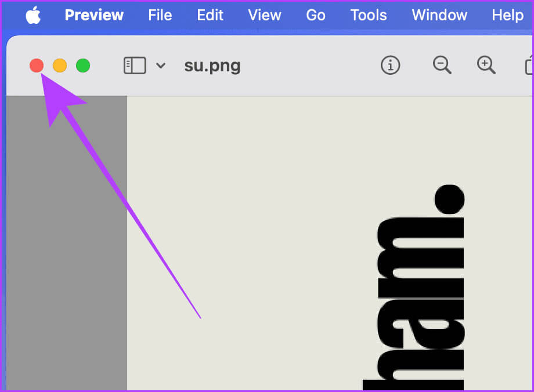Open the Window menu
The height and width of the screenshot is (392, 534).
(x=439, y=15)
